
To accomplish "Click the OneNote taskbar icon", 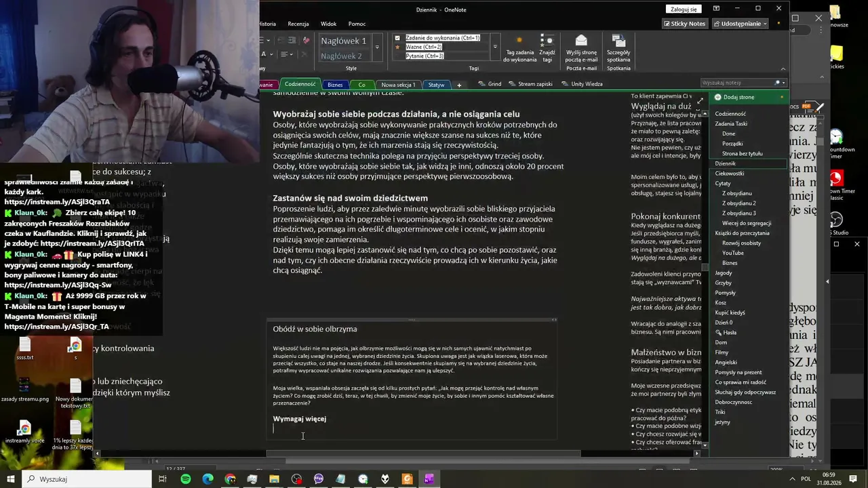I will pyautogui.click(x=429, y=479).
